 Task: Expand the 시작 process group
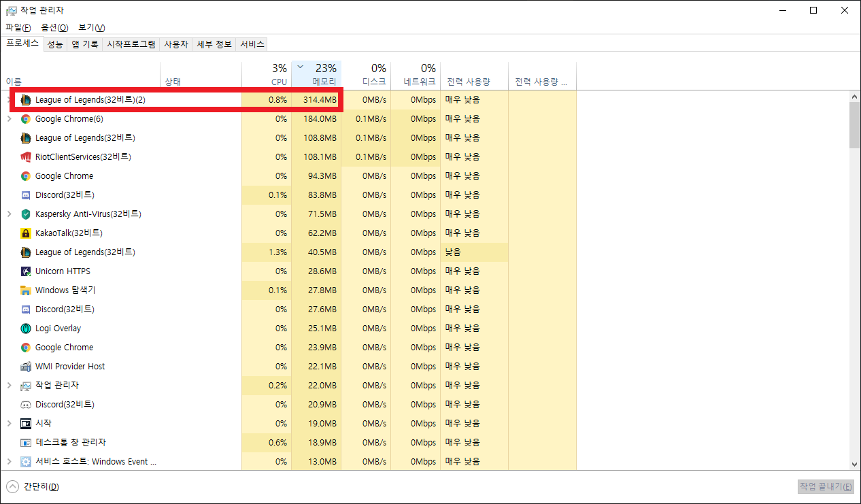(x=9, y=424)
